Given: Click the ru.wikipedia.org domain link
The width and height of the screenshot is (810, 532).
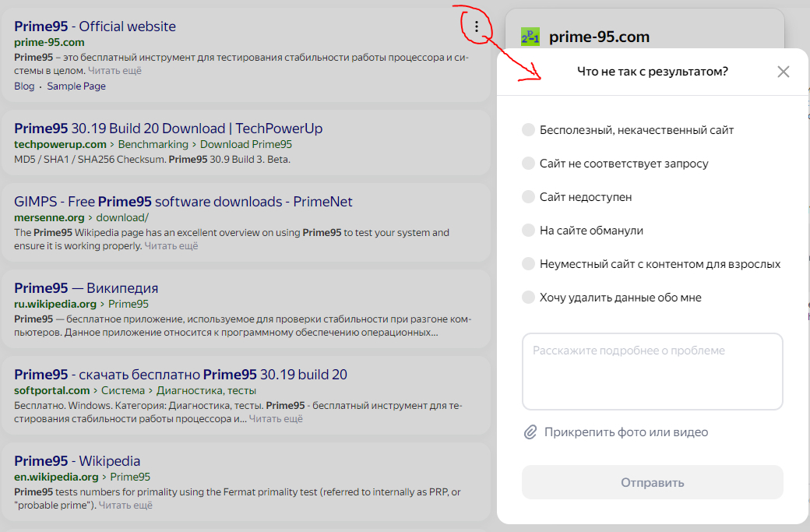Looking at the screenshot, I should point(55,304).
